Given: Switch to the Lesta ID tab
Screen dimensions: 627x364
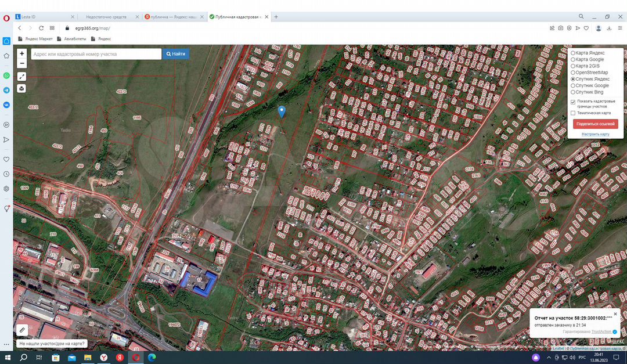Looking at the screenshot, I should point(44,17).
